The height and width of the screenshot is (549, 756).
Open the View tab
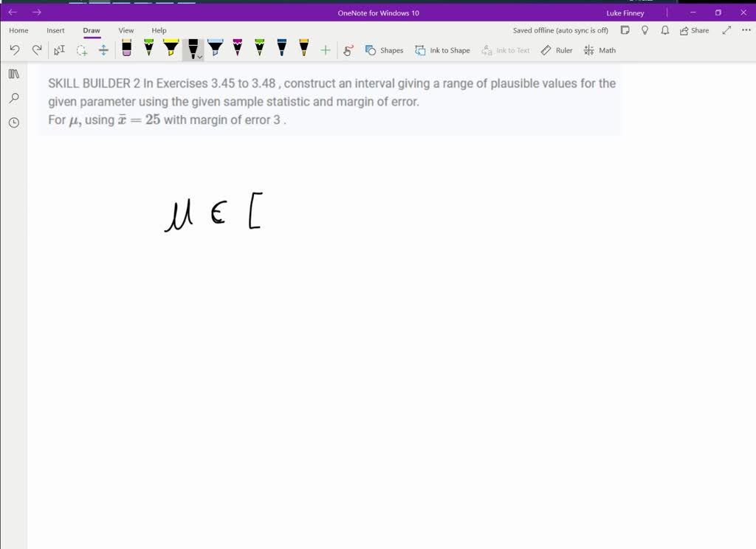coord(126,30)
